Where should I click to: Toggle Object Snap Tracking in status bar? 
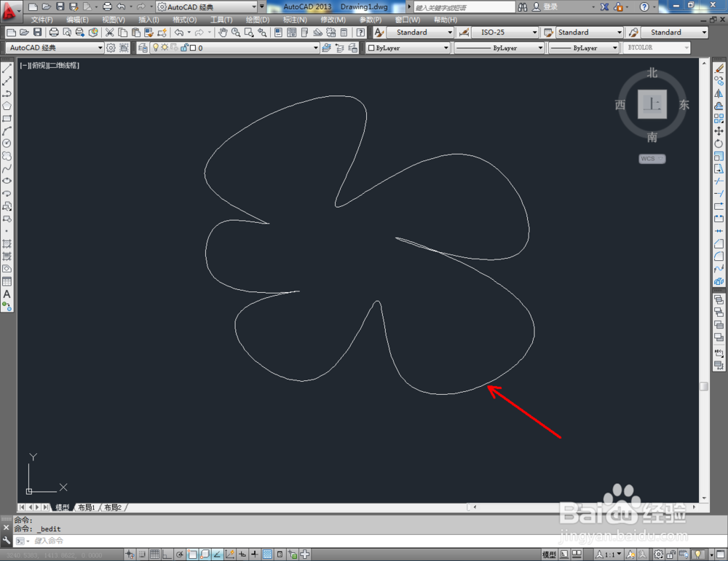pos(217,554)
